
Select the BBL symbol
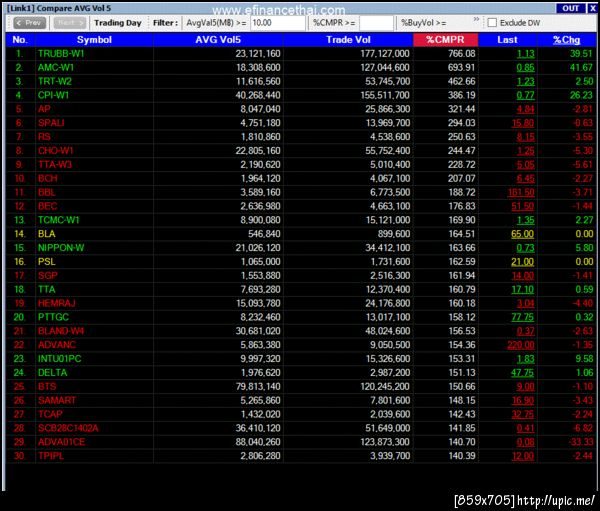(x=47, y=193)
